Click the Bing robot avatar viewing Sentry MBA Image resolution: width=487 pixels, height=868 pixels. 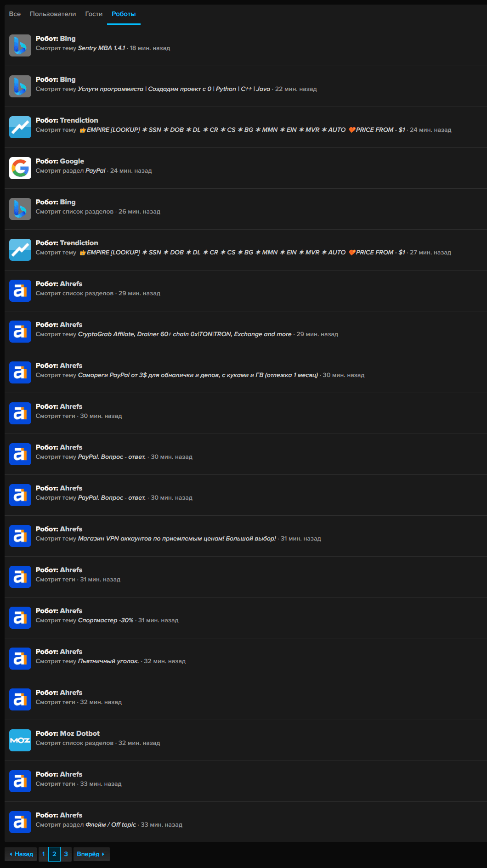tap(20, 45)
